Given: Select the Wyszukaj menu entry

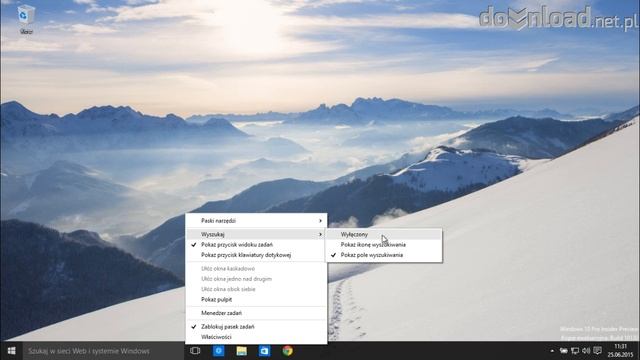Looking at the screenshot, I should coord(256,234).
